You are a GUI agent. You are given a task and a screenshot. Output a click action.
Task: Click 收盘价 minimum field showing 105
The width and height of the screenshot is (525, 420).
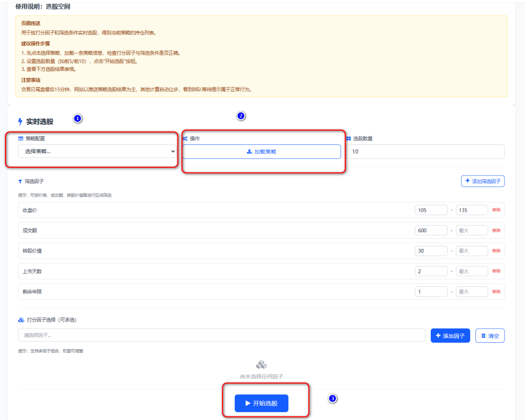pyautogui.click(x=431, y=210)
